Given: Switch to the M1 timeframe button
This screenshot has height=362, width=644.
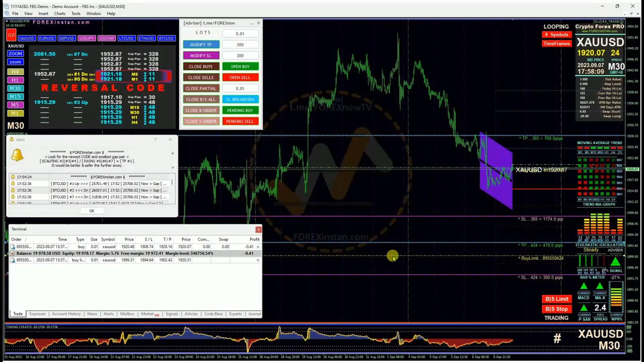Looking at the screenshot, I should (15, 113).
